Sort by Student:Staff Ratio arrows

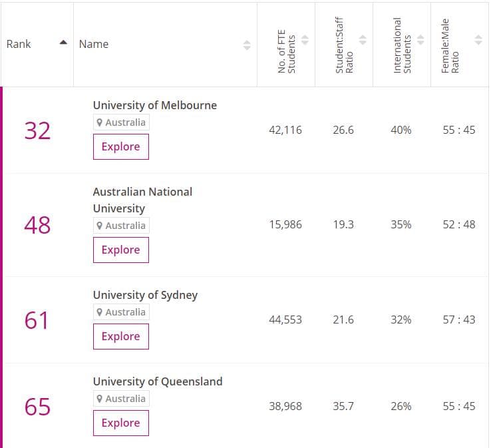363,40
